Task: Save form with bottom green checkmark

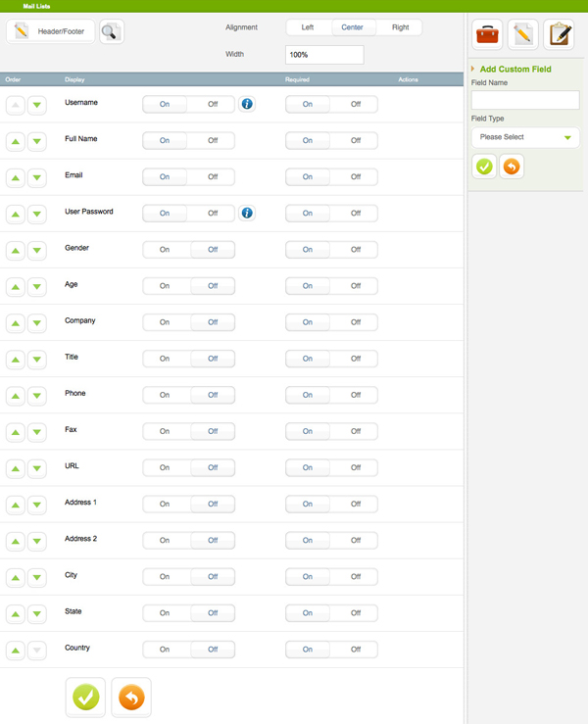Action: point(85,697)
